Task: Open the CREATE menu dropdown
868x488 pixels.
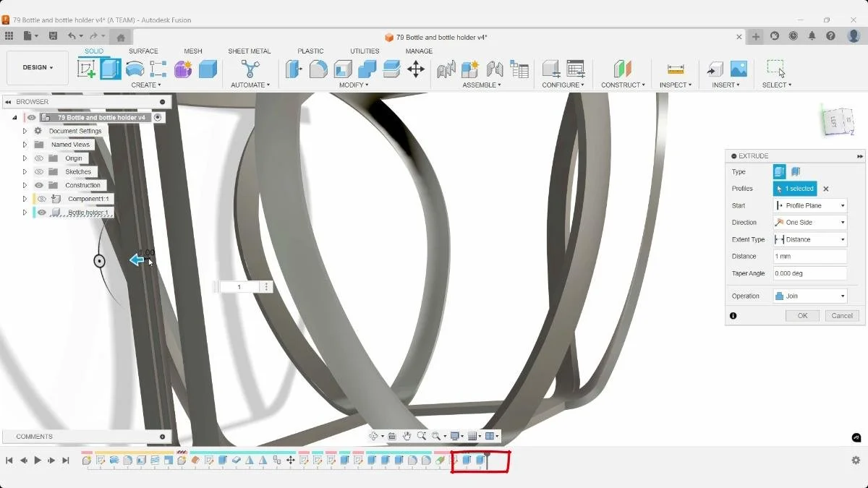Action: (x=145, y=85)
